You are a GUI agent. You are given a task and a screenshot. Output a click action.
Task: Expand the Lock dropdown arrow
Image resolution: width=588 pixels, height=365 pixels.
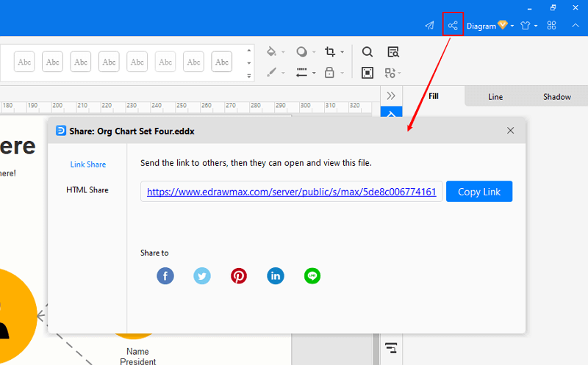coord(342,73)
